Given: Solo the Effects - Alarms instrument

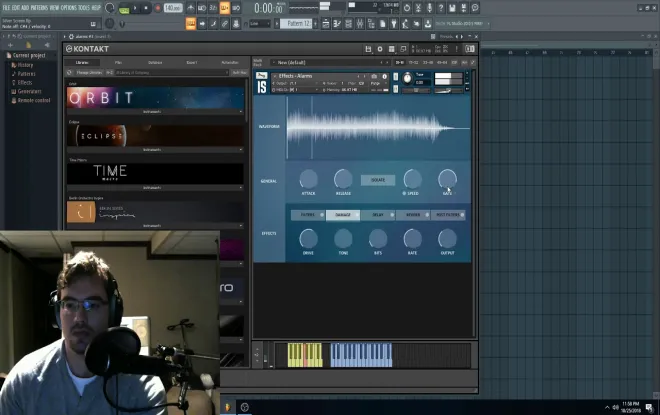Looking at the screenshot, I should pyautogui.click(x=395, y=77).
